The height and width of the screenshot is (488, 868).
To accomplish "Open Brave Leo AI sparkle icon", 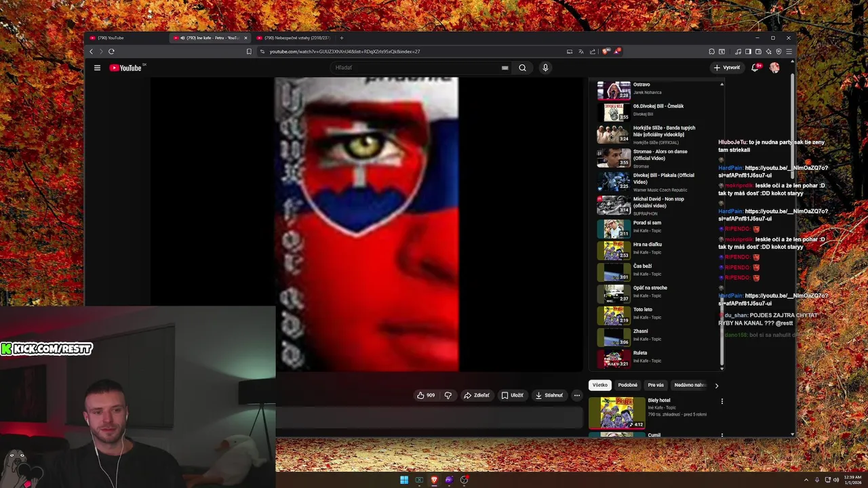I will pyautogui.click(x=768, y=52).
